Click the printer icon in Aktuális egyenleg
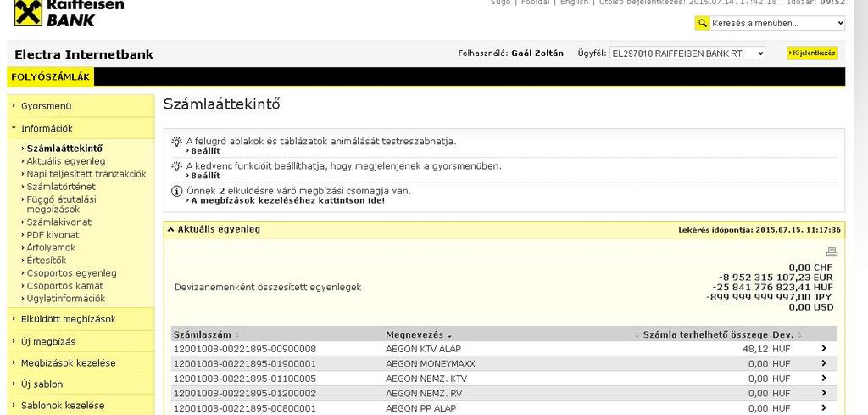 tap(832, 251)
